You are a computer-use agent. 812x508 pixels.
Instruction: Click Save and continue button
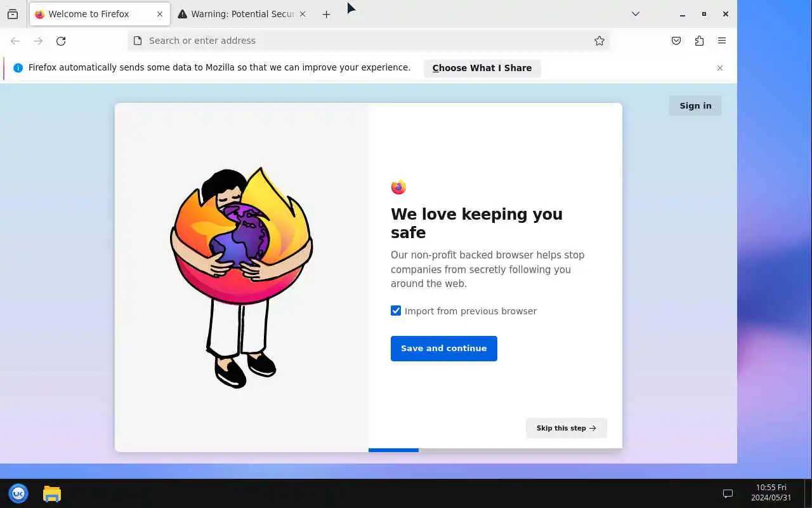point(444,349)
